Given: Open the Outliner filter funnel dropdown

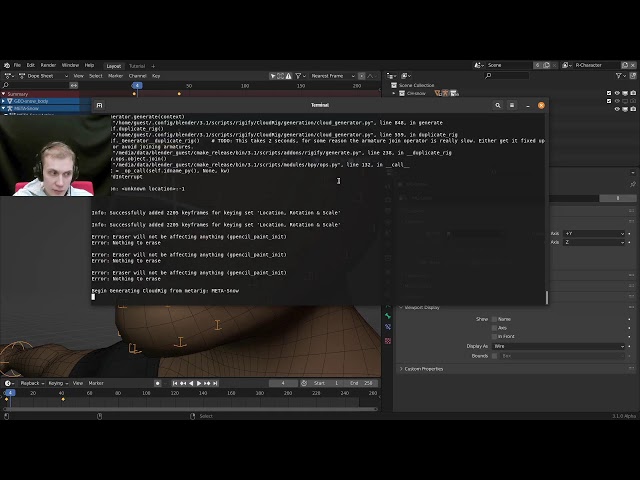Looking at the screenshot, I should tap(620, 76).
